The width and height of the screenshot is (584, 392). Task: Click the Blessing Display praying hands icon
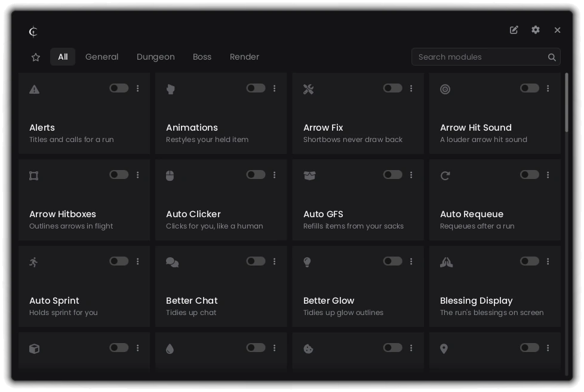[x=446, y=263]
